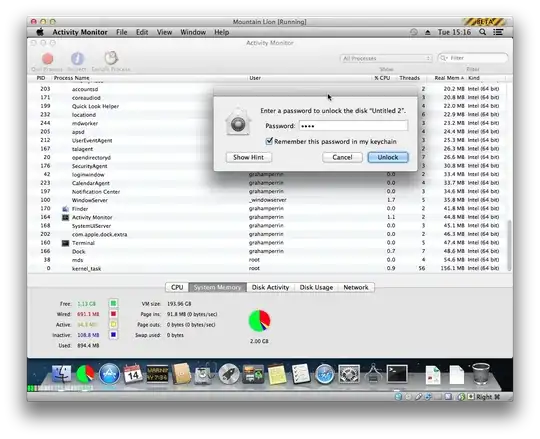Switch to the CPU tab
Screen dimensions: 540x439
pyautogui.click(x=177, y=287)
